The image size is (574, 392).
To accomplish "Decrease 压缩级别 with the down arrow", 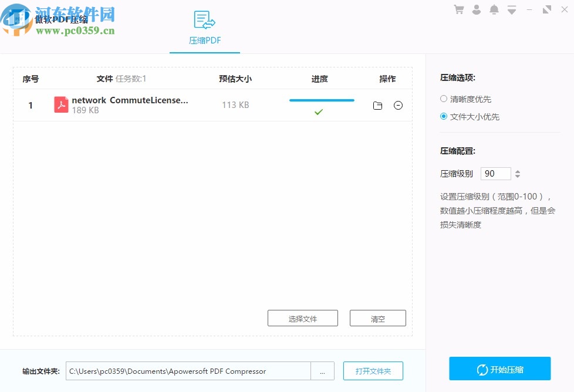I will click(517, 177).
